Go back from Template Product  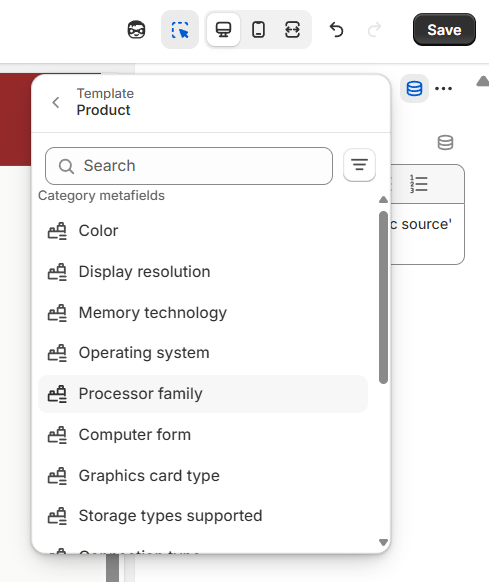pos(56,102)
